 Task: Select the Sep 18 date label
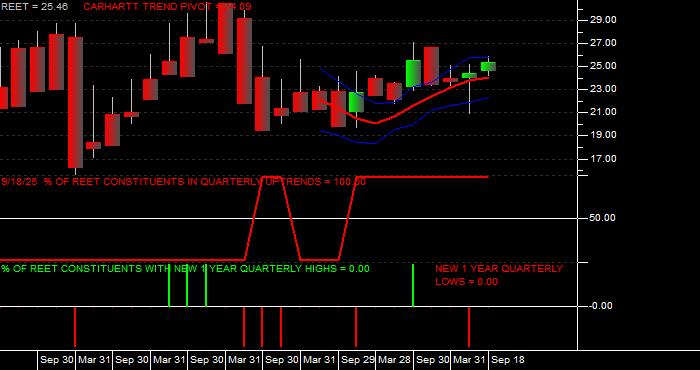(508, 360)
